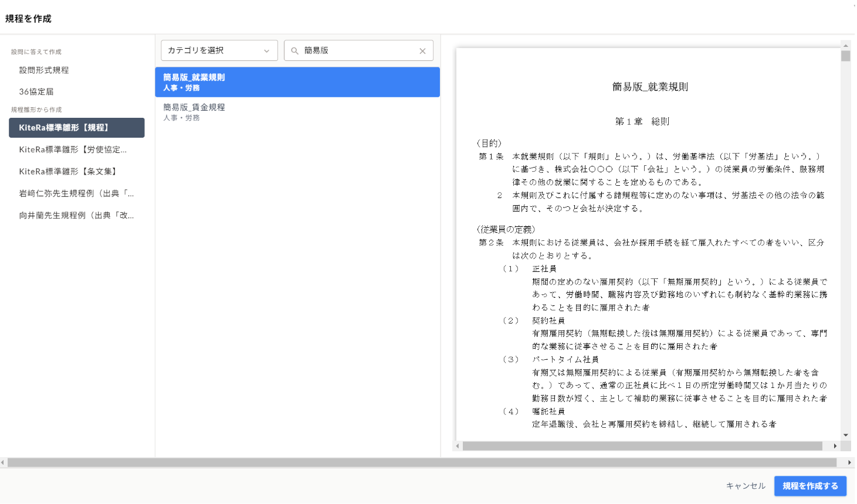Click inside the search input field

352,50
